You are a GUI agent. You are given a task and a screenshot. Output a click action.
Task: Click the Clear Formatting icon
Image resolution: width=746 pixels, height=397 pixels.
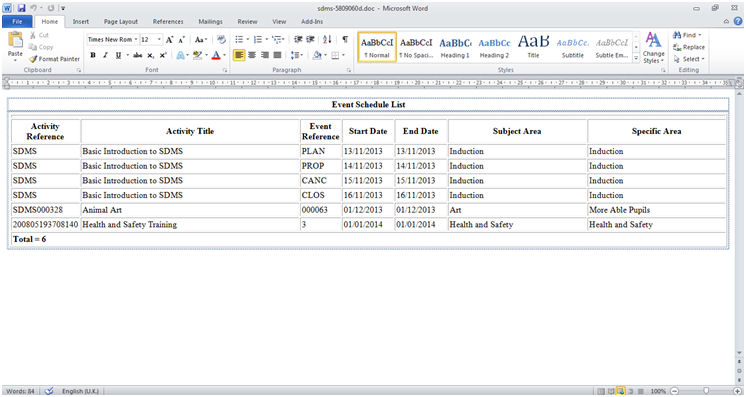click(221, 40)
